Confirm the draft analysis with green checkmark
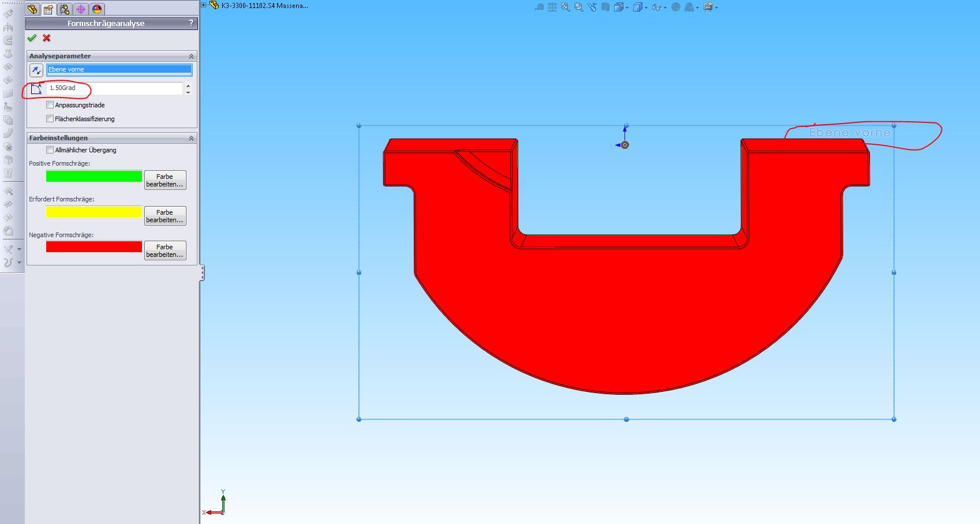 click(x=32, y=38)
